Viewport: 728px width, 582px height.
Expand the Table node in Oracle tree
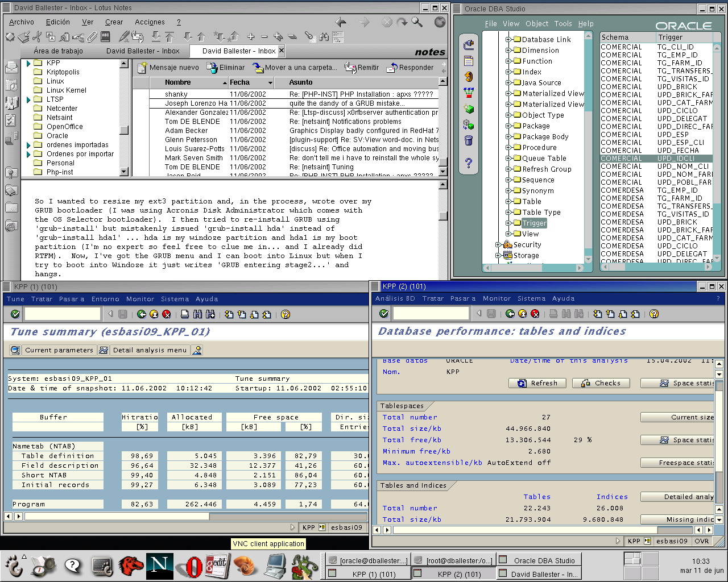tap(508, 201)
